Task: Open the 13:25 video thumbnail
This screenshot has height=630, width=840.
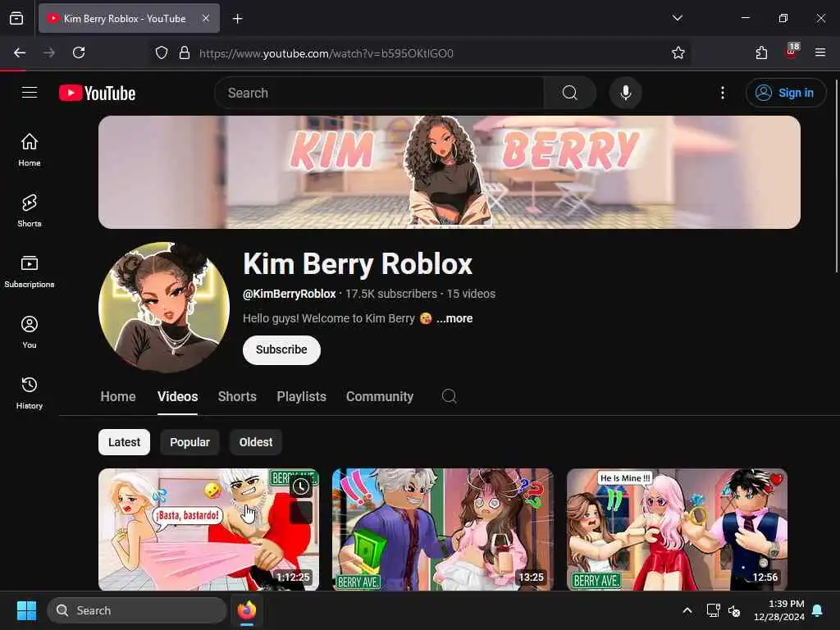Action: (x=442, y=529)
